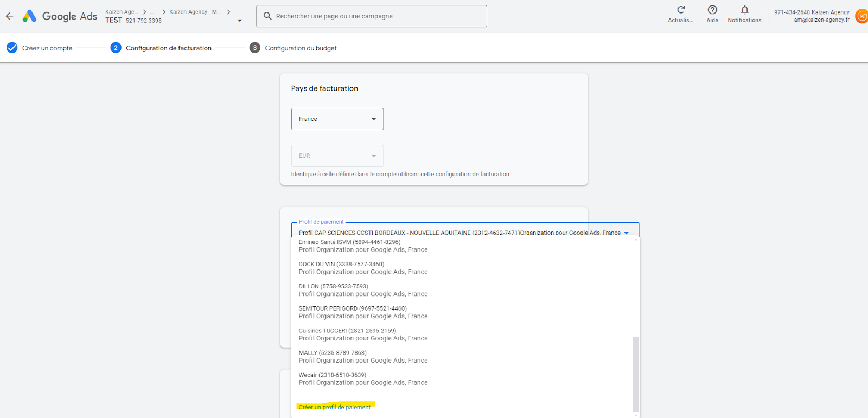Collapse the Profil de paiement dropdown

click(626, 233)
